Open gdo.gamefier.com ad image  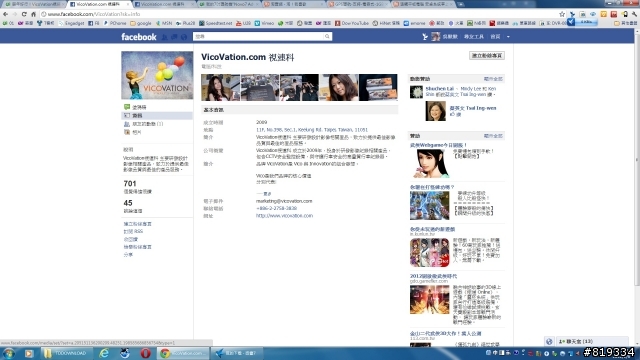point(430,300)
